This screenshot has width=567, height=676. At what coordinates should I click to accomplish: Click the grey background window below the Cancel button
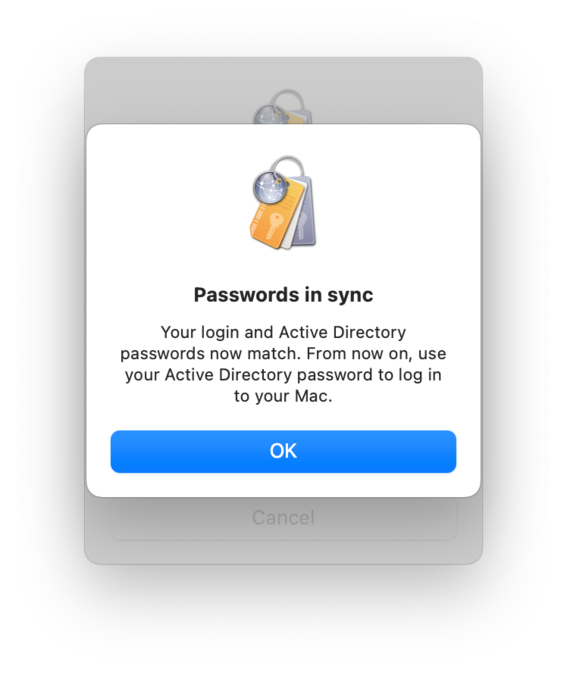pos(283,552)
